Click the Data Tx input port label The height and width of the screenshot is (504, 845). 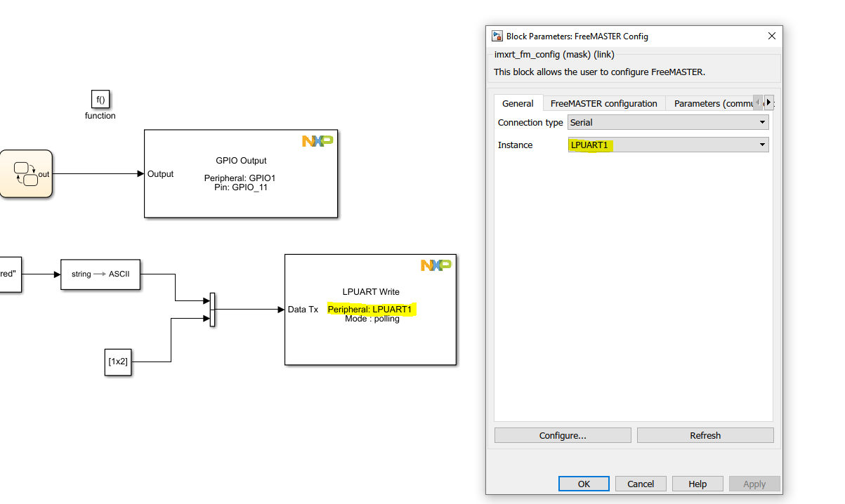(303, 309)
